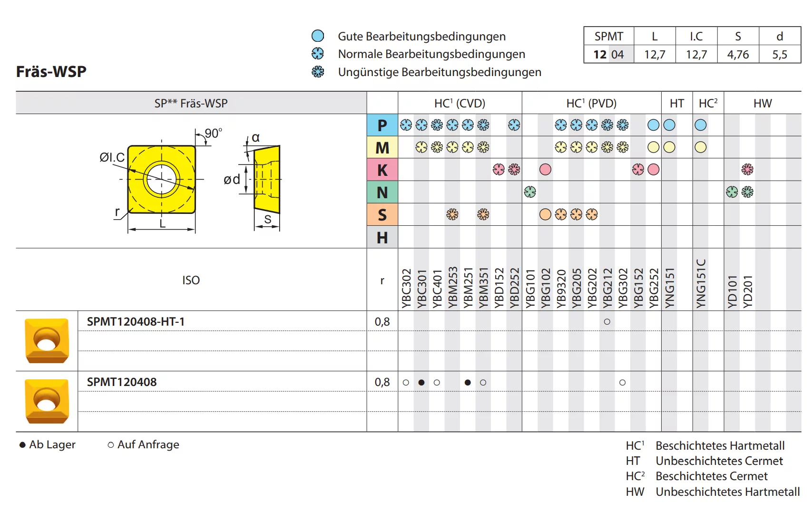Select the HC¹ (CVD) column header
The height and width of the screenshot is (521, 812).
pyautogui.click(x=460, y=103)
